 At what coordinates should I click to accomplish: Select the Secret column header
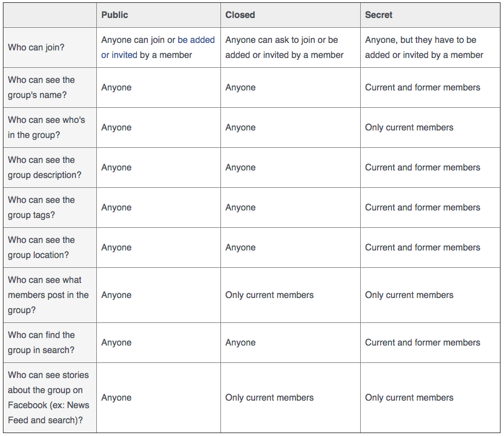[x=378, y=14]
